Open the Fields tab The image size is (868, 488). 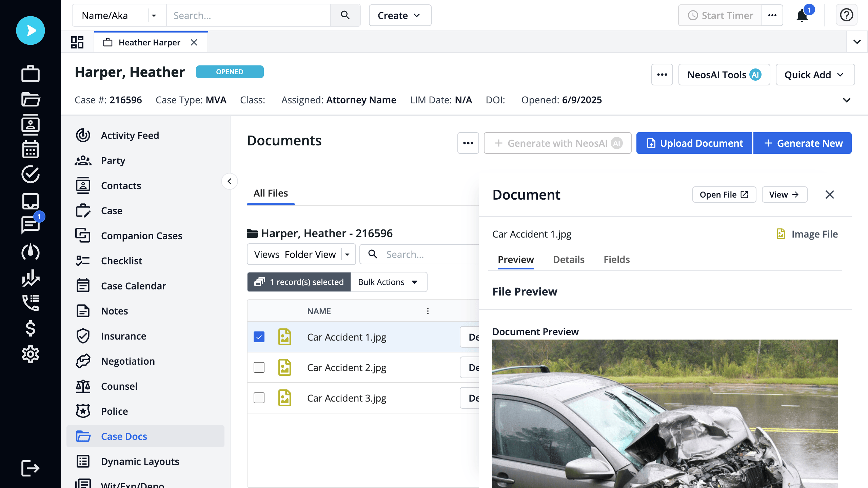[616, 260]
